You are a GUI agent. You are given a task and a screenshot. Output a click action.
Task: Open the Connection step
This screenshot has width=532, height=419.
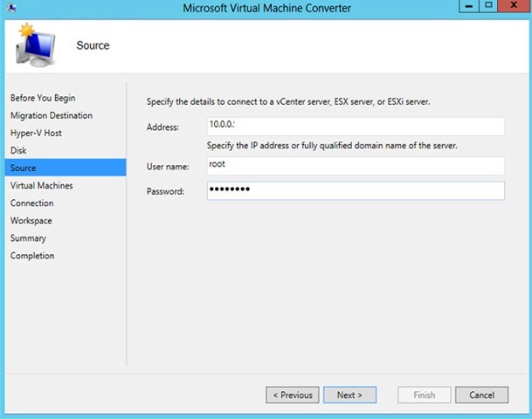click(x=32, y=203)
